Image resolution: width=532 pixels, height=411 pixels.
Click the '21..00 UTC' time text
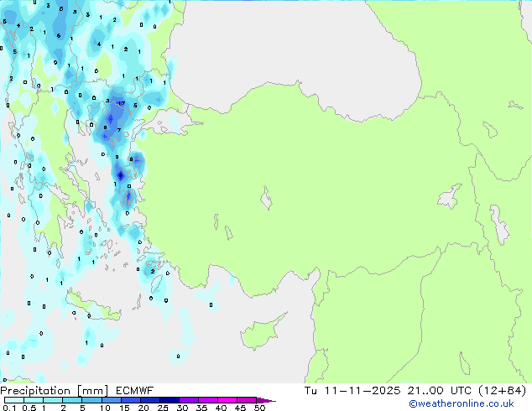440,391
